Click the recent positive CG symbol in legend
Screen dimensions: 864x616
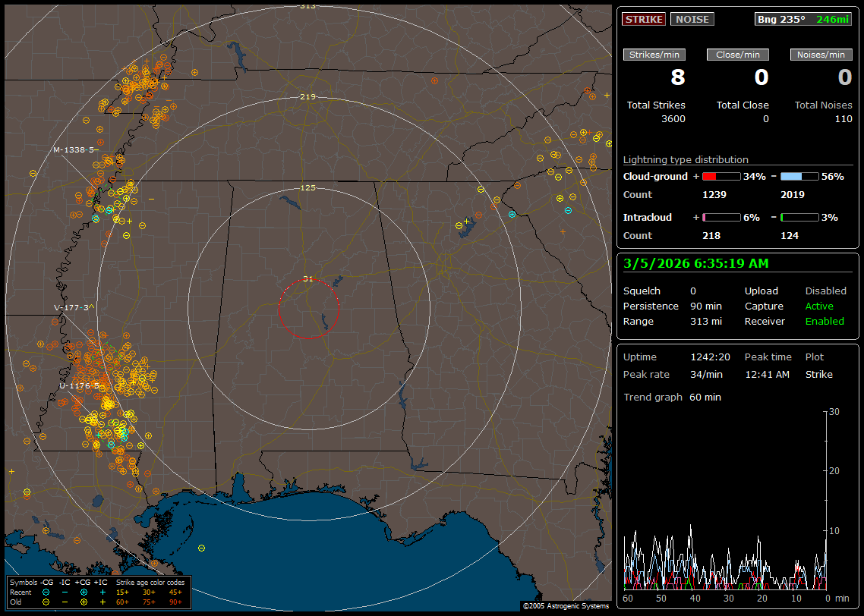pyautogui.click(x=84, y=592)
